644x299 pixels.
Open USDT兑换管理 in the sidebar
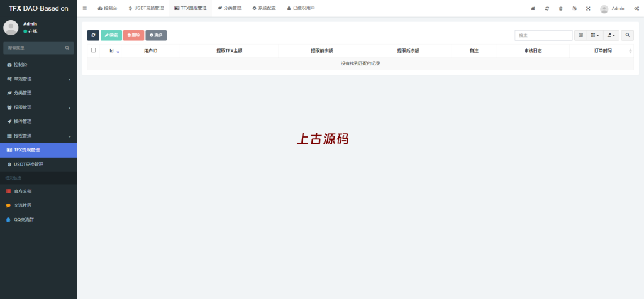38,165
